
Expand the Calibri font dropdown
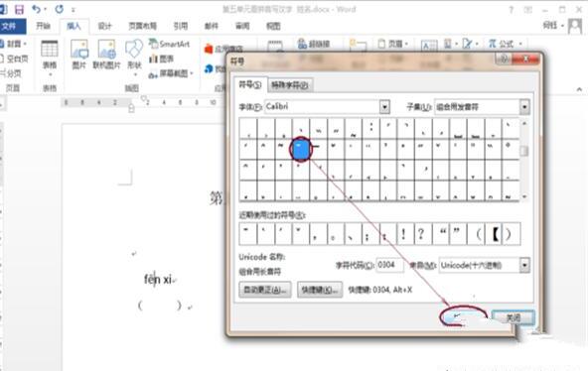pyautogui.click(x=384, y=107)
